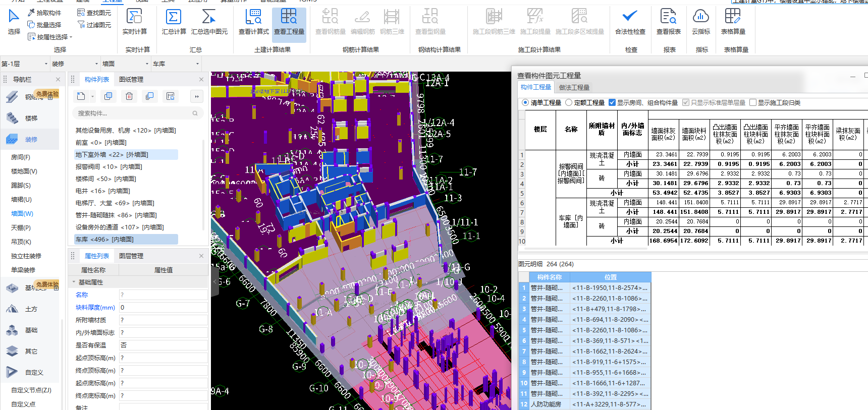868x410 pixels.
Task: Click 查看型钢量 icon
Action: tap(430, 21)
